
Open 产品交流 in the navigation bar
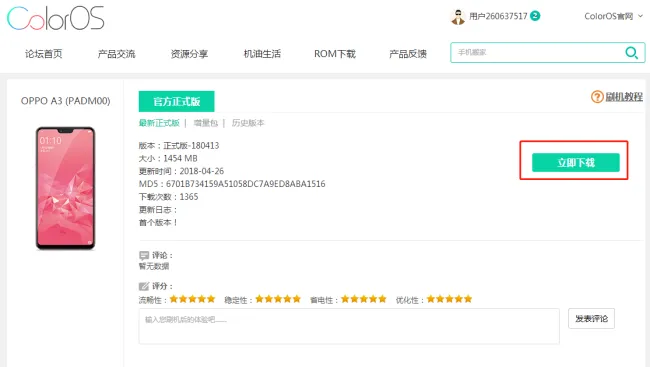pos(116,54)
